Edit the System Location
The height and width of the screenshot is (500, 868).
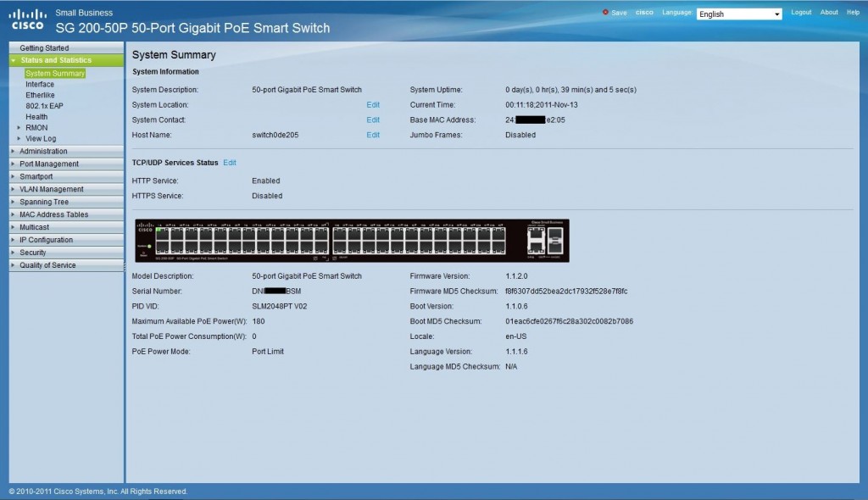(373, 105)
